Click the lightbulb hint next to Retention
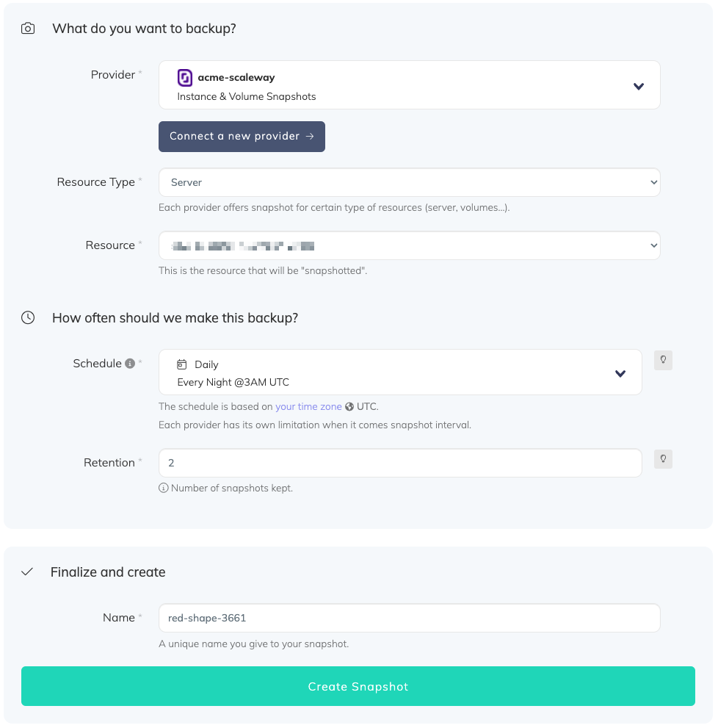Screen dimensions: 718x728 tap(663, 459)
